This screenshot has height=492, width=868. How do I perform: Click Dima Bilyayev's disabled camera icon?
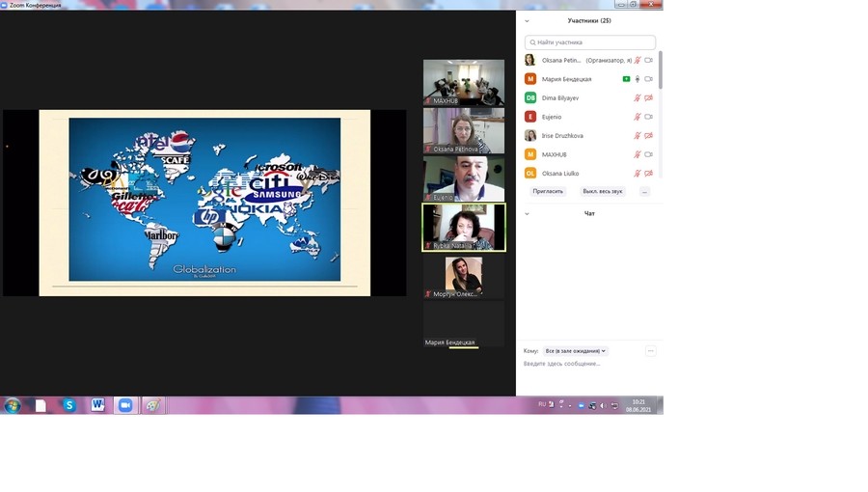pos(648,98)
